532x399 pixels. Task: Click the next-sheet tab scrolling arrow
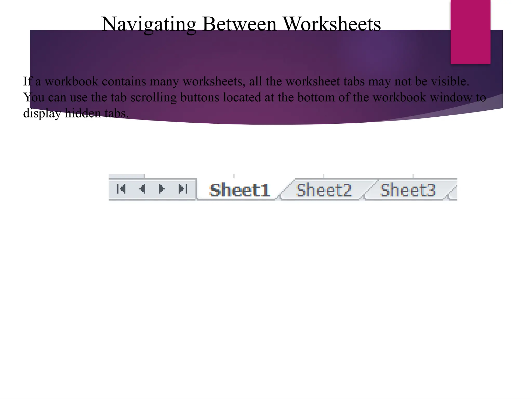click(x=161, y=189)
